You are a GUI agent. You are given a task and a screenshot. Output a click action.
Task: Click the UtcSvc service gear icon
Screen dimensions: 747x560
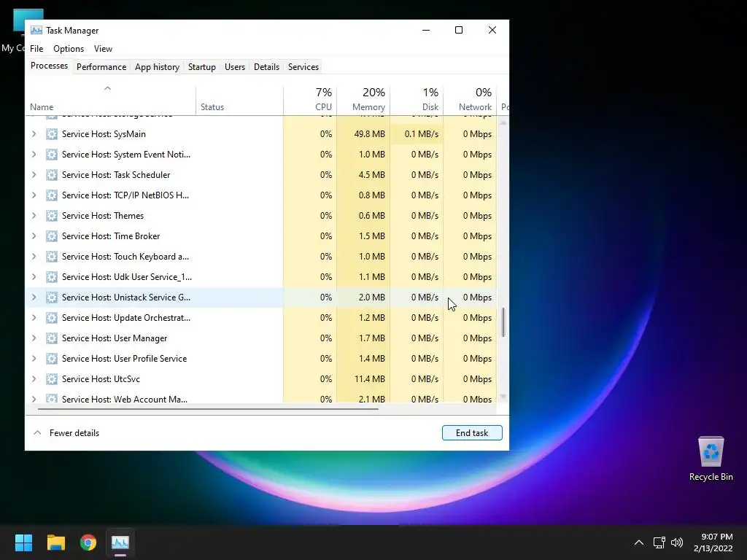[52, 379]
